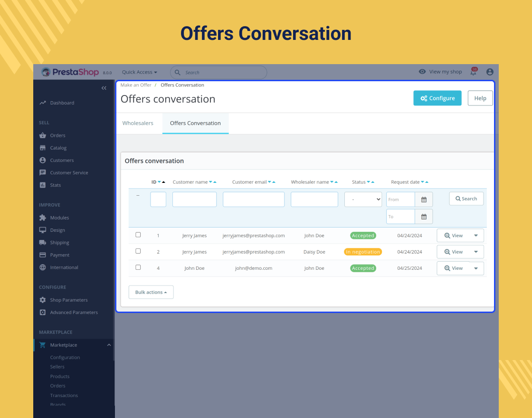Viewport: 532px width, 418px height.
Task: Collapse the Marketplace submenu chevron
Action: (109, 345)
